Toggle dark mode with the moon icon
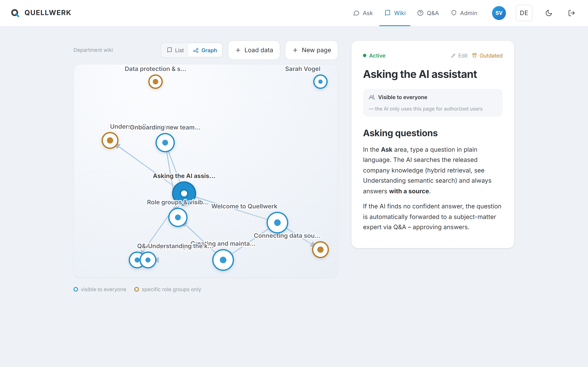The width and height of the screenshot is (588, 367). (x=549, y=13)
